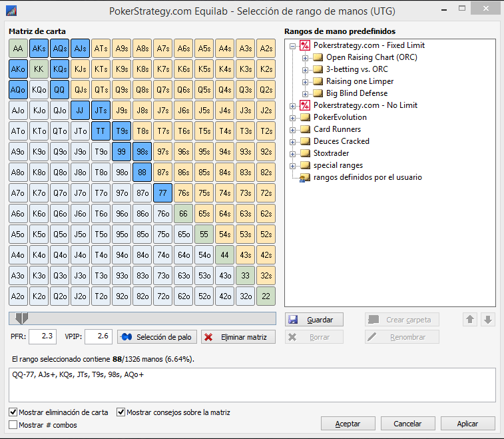
Task: Expand the Big Blind Defense node
Action: tap(305, 94)
